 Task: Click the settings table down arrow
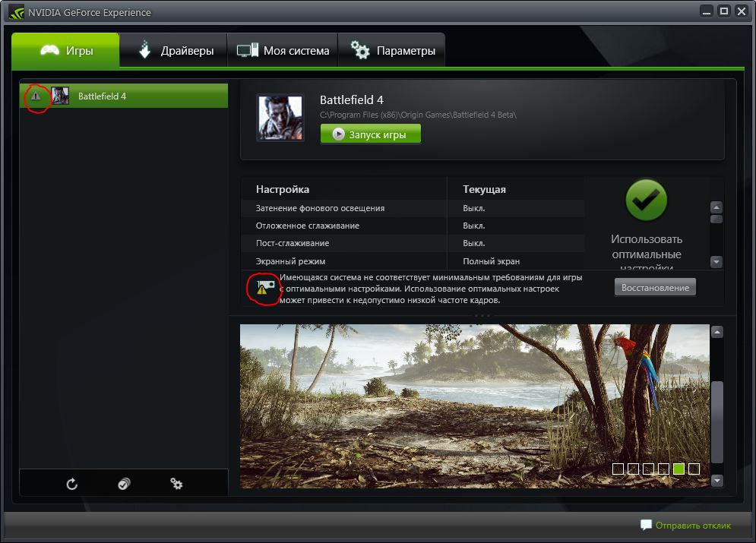click(716, 261)
